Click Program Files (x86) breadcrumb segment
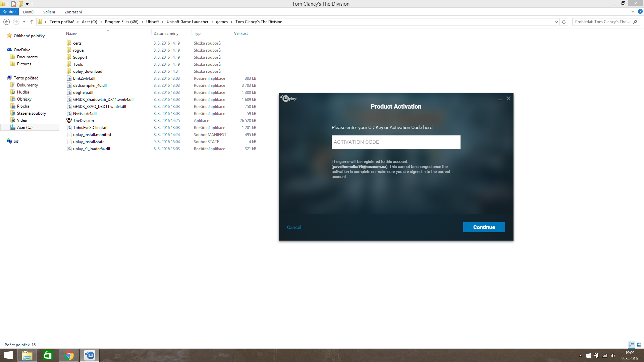Image resolution: width=644 pixels, height=362 pixels. [x=121, y=22]
